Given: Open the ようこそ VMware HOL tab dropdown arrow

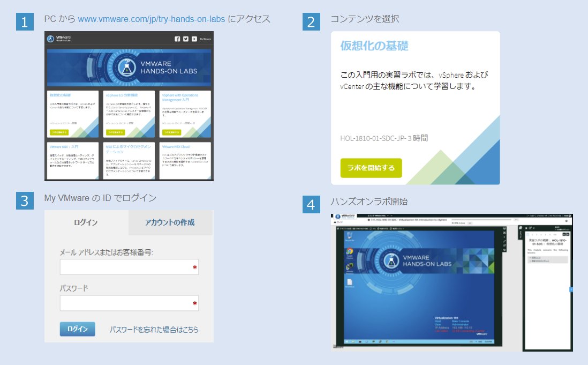Looking at the screenshot, I should point(388,215).
